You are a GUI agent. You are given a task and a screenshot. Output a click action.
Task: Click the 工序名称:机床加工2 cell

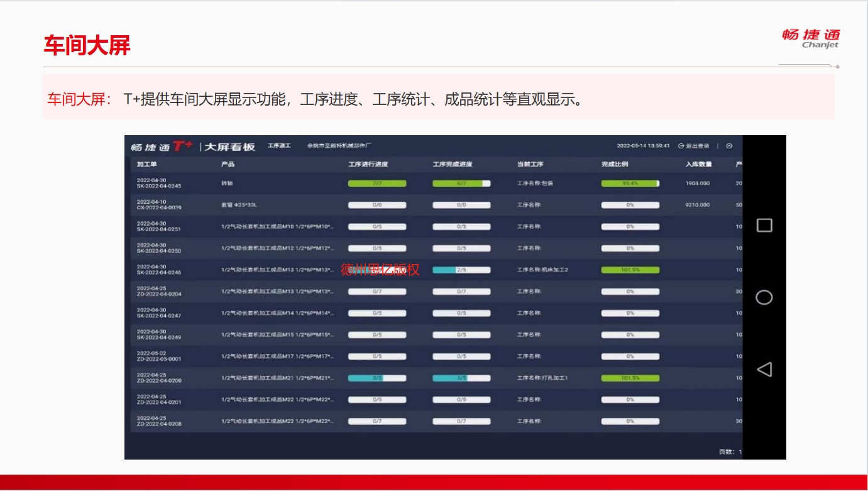click(542, 270)
